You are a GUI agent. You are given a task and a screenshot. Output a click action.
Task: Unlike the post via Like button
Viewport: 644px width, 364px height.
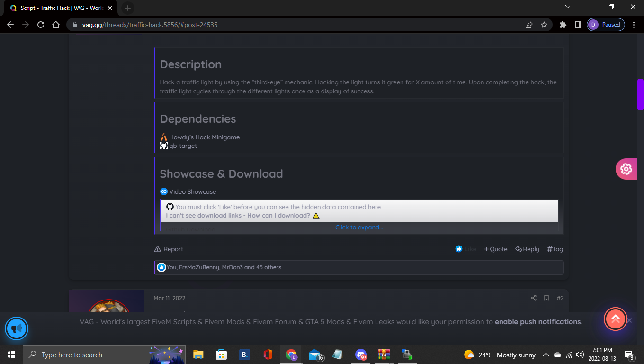tap(466, 249)
